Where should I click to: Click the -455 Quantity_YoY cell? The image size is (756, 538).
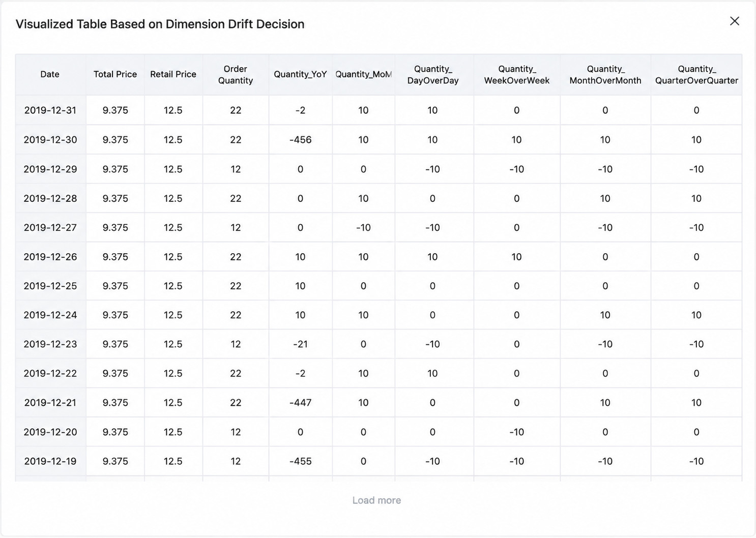tap(300, 461)
